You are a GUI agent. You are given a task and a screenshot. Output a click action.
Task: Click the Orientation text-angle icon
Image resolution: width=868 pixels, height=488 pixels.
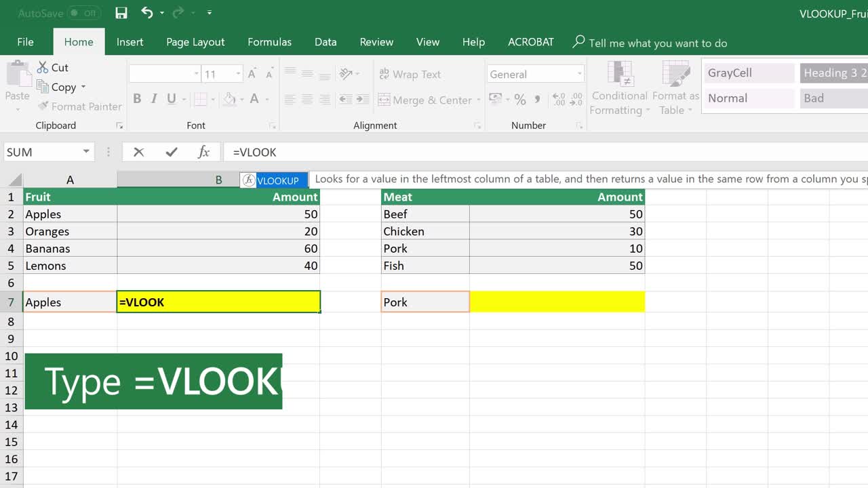[346, 74]
